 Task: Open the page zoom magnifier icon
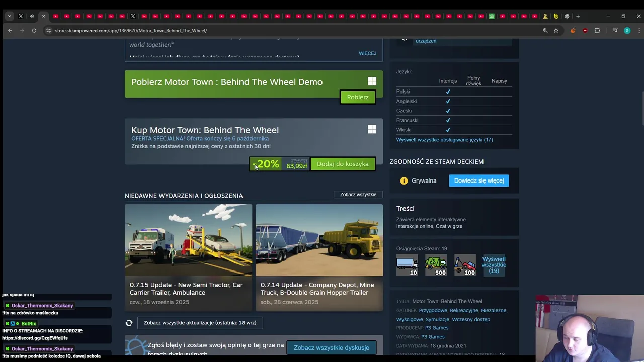[545, 31]
